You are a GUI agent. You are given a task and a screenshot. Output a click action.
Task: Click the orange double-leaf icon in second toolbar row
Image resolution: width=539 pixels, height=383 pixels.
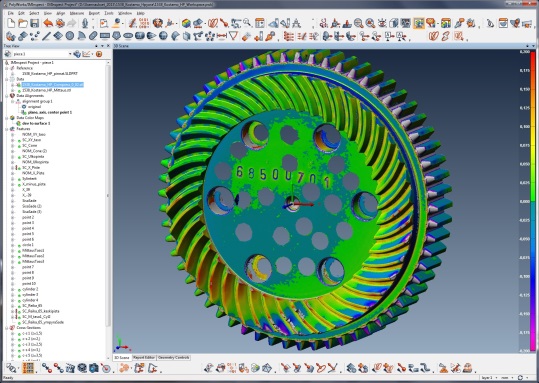click(434, 36)
